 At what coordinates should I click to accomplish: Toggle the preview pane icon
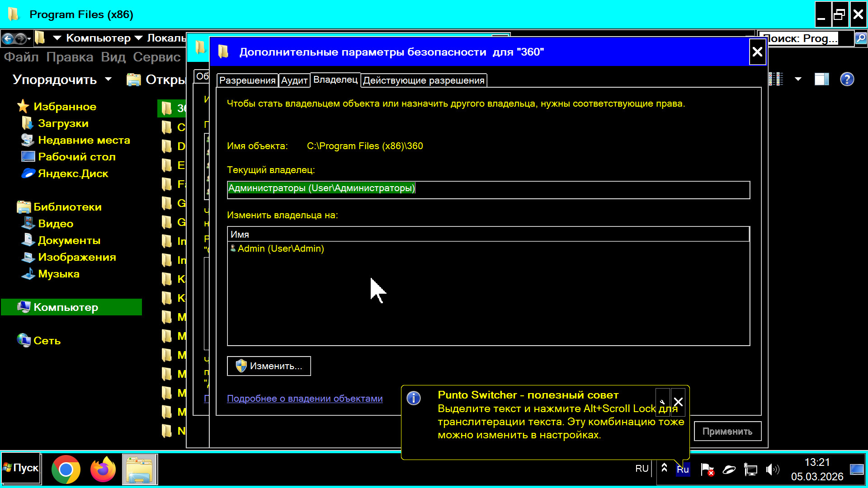821,80
